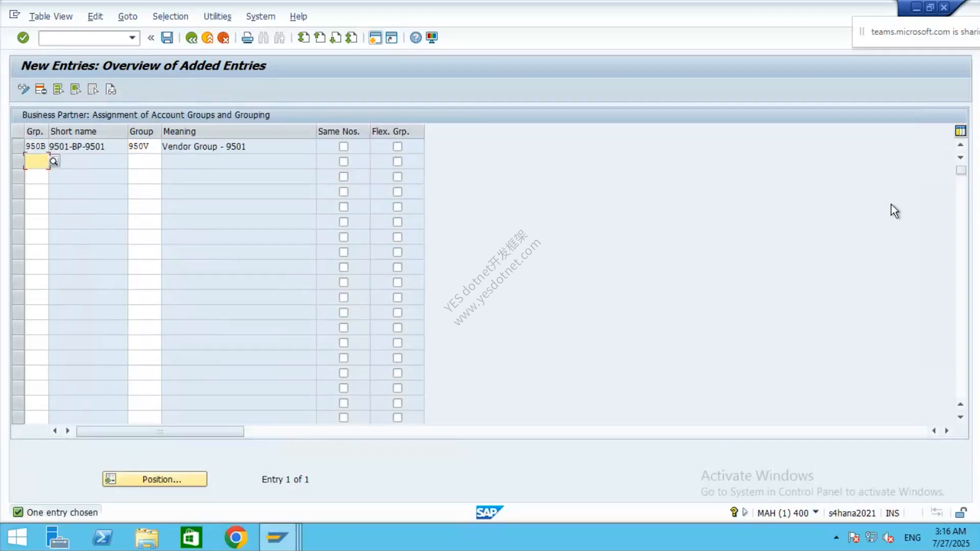Expand the MAH (1) 400 system dropdown
The width and height of the screenshot is (980, 551).
coord(816,512)
